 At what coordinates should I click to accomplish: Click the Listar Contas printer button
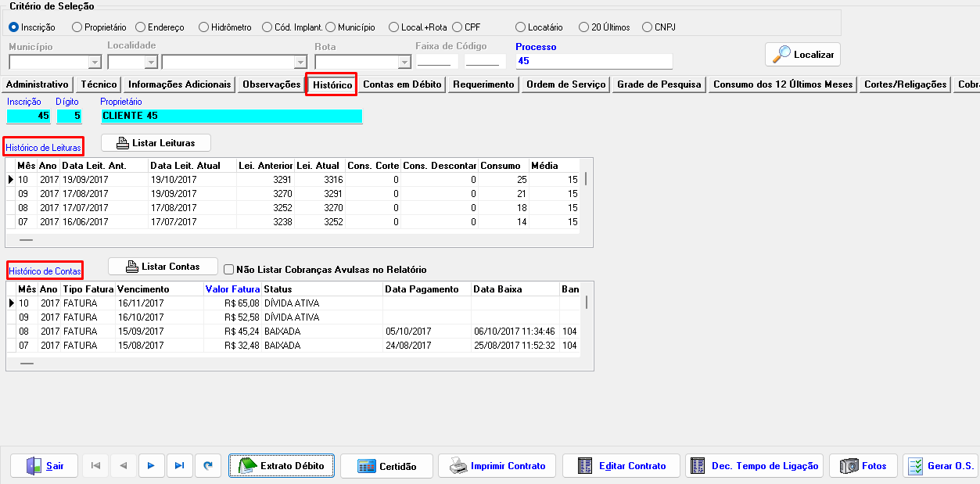[162, 267]
